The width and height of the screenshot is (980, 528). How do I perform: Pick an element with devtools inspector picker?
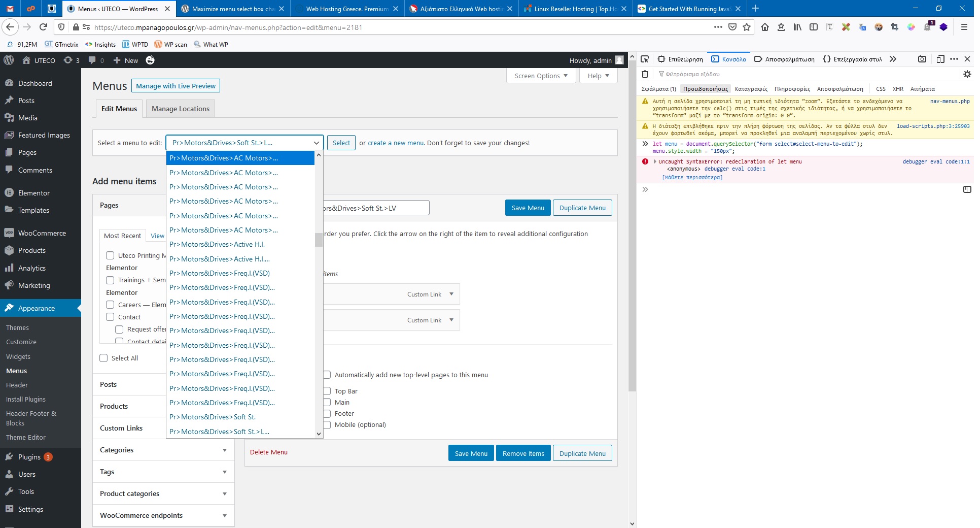coord(645,59)
